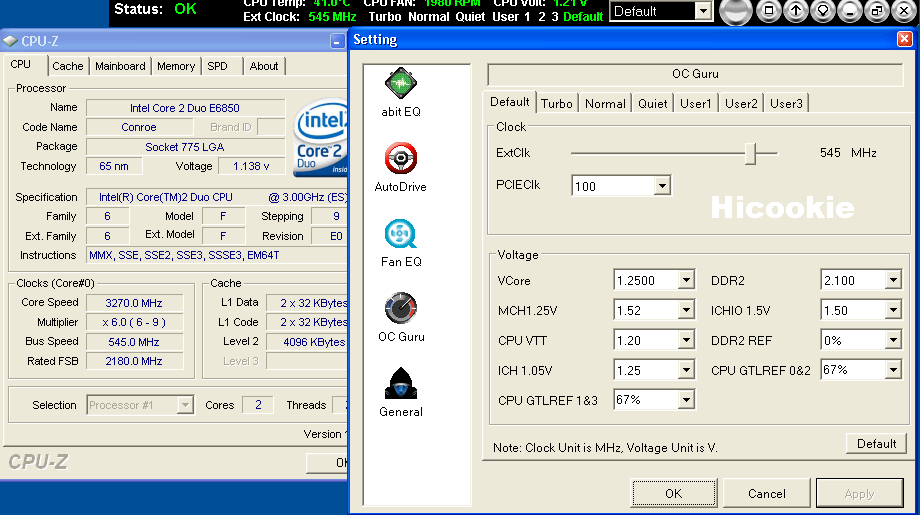Open the Mainboard tab in CPU-Z
Screen dimensions: 920x515
coord(120,66)
